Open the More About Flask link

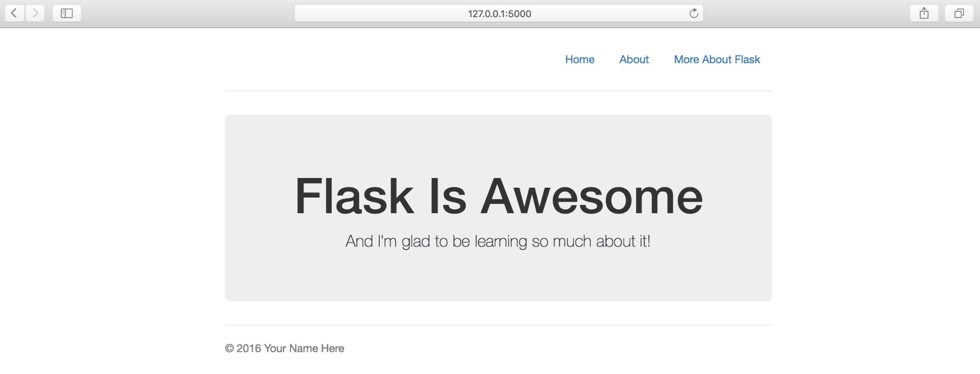click(x=717, y=59)
